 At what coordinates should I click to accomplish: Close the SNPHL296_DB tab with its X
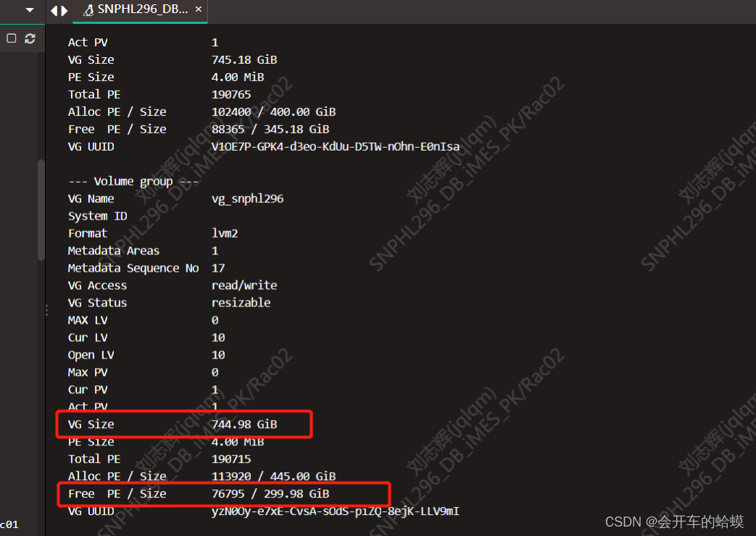[x=198, y=11]
